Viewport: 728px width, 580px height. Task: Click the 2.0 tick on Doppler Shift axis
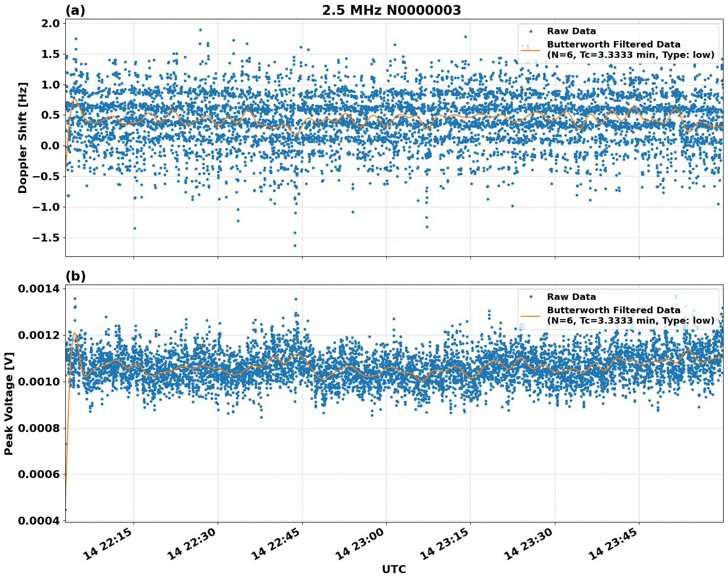48,24
